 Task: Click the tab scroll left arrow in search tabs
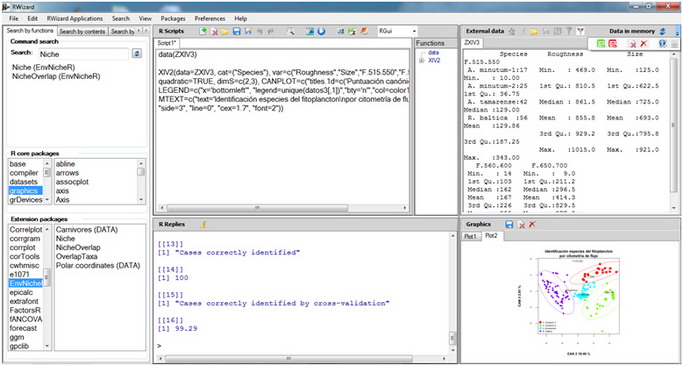click(139, 31)
